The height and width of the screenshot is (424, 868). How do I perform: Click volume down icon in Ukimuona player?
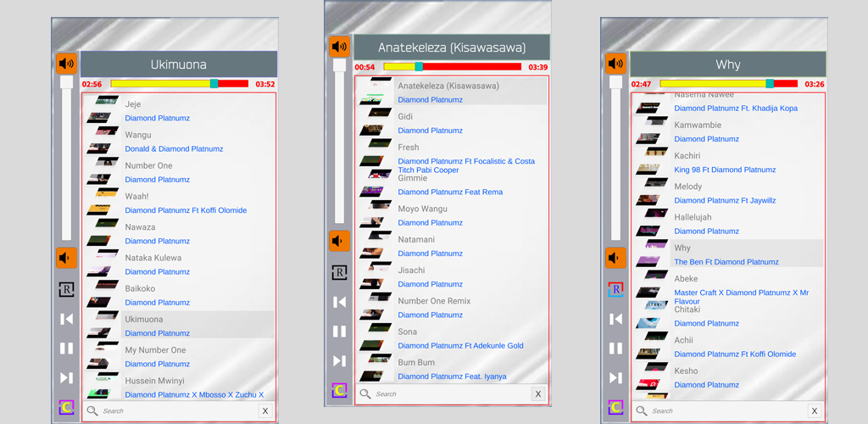tap(66, 258)
